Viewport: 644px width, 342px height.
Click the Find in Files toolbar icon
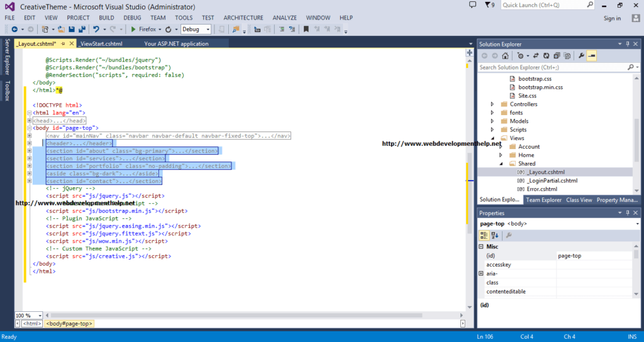coord(236,29)
